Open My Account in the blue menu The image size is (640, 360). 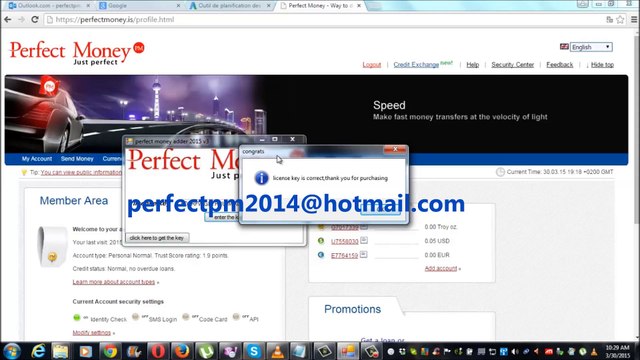click(x=37, y=159)
